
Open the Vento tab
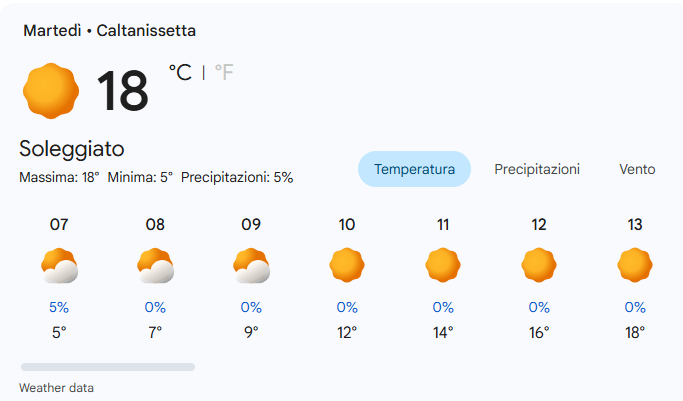coord(637,170)
